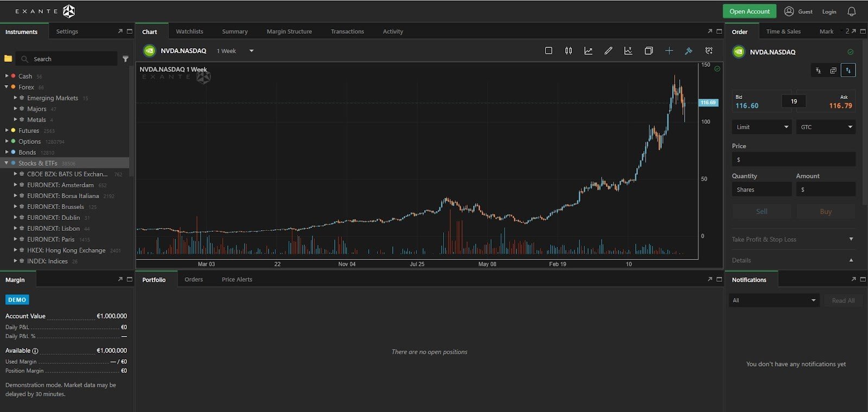
Task: Open the 1 Week timeframe dropdown
Action: coord(235,51)
